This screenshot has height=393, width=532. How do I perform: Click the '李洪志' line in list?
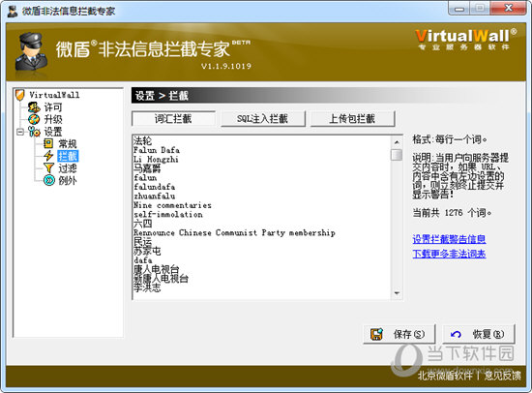pyautogui.click(x=147, y=287)
